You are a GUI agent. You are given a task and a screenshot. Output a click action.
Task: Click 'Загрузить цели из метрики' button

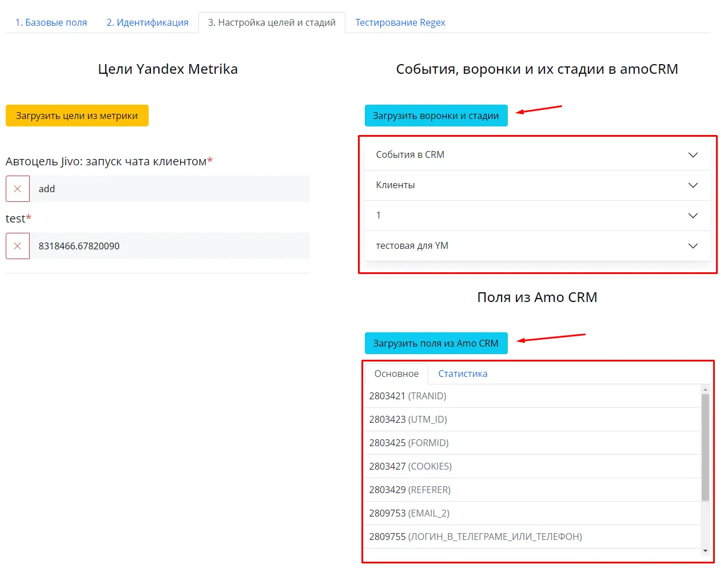point(77,116)
